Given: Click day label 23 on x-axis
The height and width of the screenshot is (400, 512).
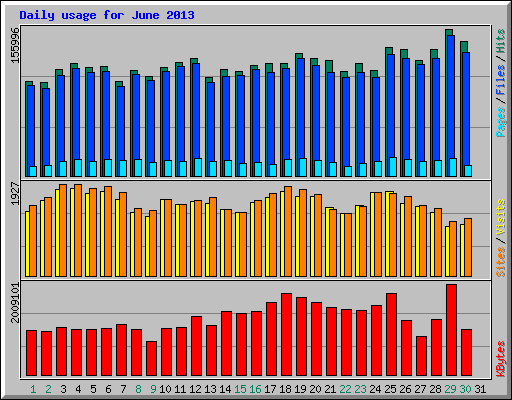Looking at the screenshot, I should [360, 389].
